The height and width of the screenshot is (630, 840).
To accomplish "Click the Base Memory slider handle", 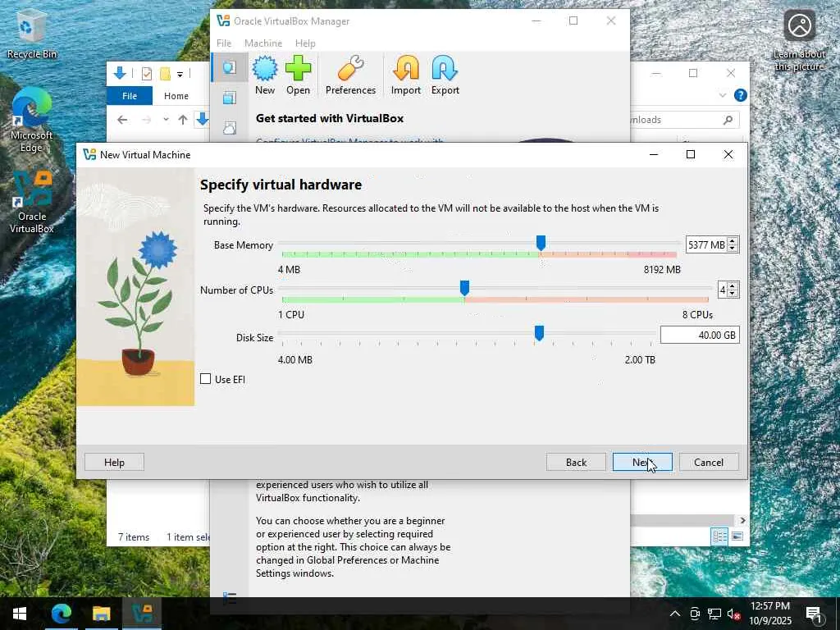I will 541,243.
